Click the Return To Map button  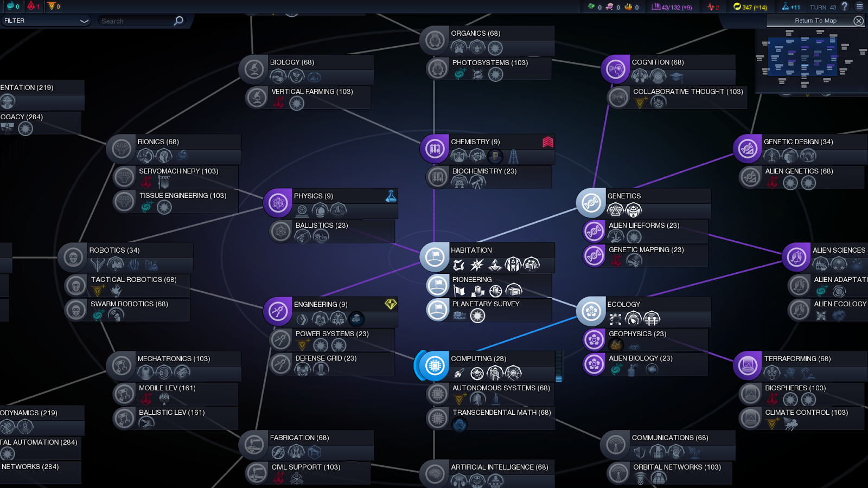click(x=815, y=21)
